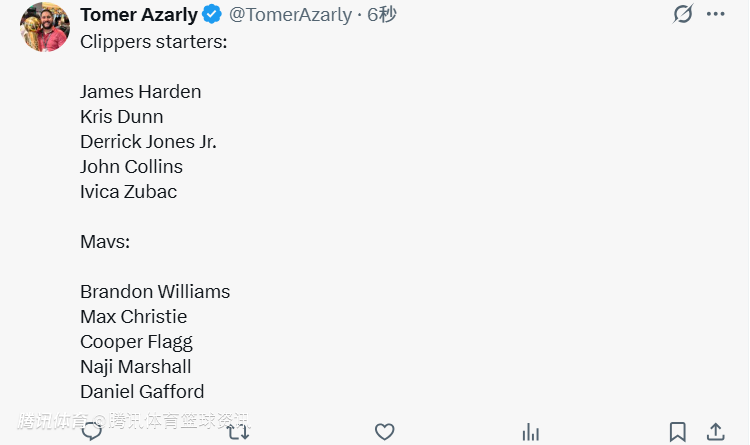Click the Cooper Flagg line
The image size is (750, 445).
136,342
